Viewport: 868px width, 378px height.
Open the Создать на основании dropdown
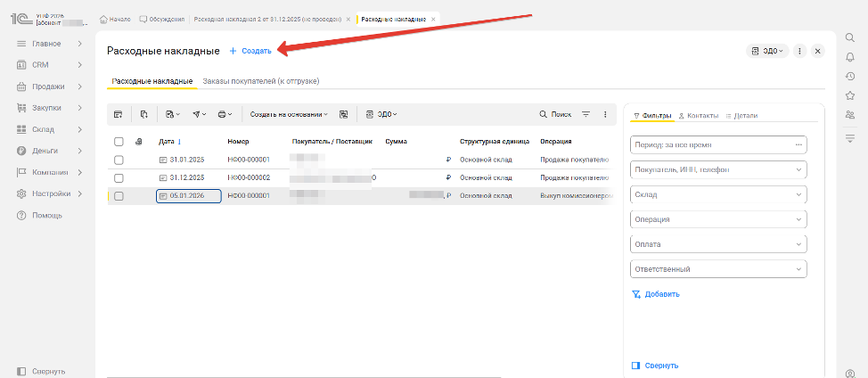[289, 114]
